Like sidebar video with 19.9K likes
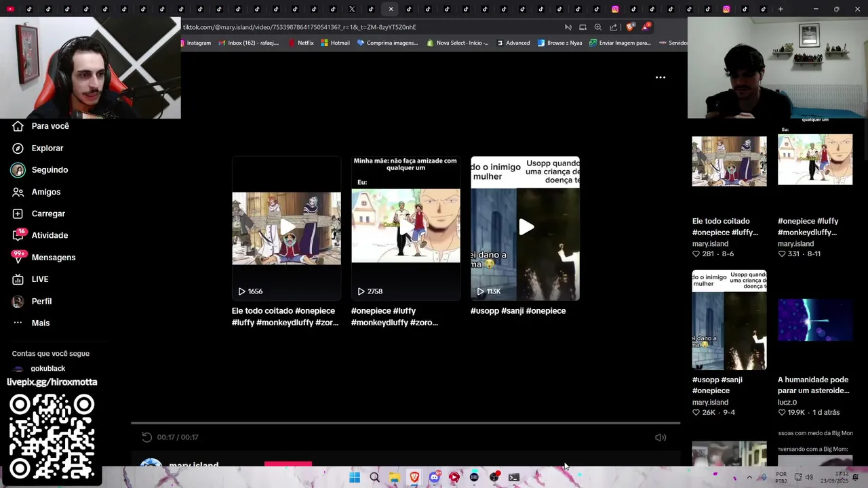The image size is (868, 488). (782, 412)
